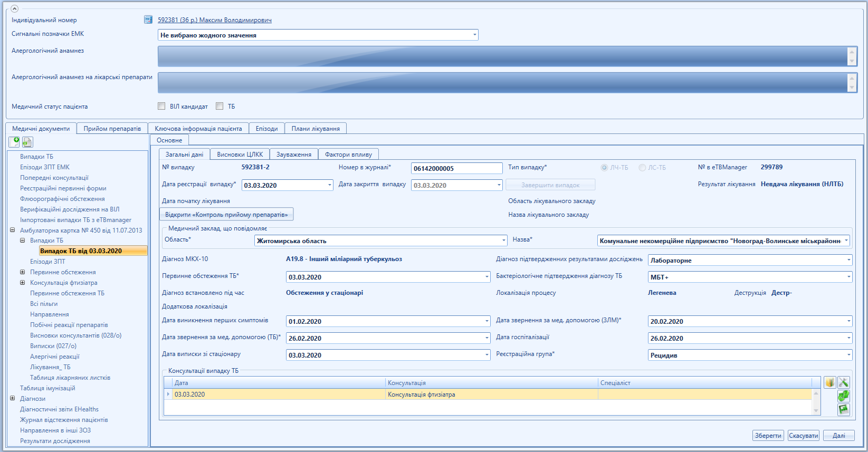Open Дата закриття випадку date dropdown
This screenshot has width=868, height=452.
click(499, 185)
